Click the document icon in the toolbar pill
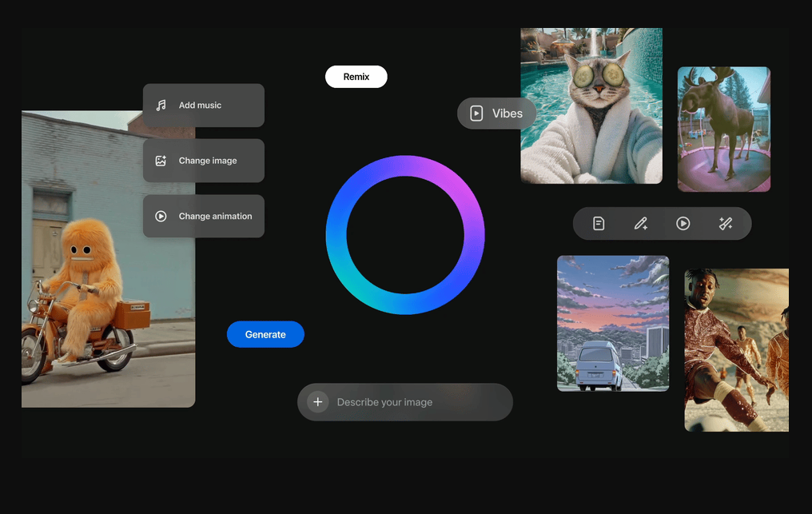Screen dimensions: 812x514 tap(599, 224)
